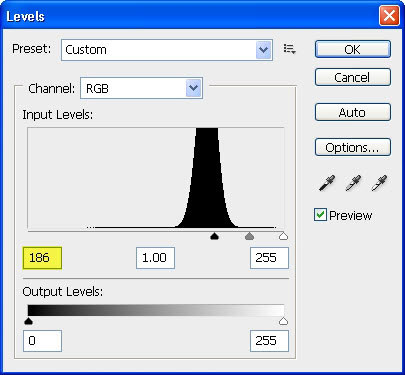Click the midtone field showing 1.00
405x375 pixels.
pos(155,258)
